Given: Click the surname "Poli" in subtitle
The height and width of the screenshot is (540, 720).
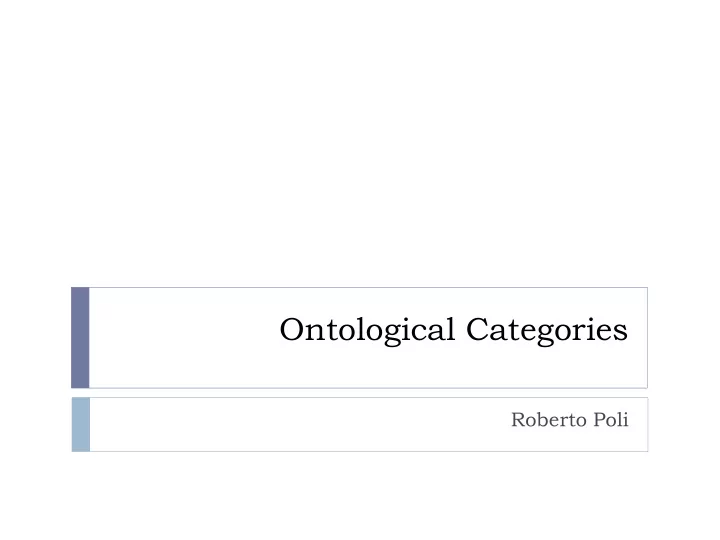Looking at the screenshot, I should pyautogui.click(x=611, y=420).
